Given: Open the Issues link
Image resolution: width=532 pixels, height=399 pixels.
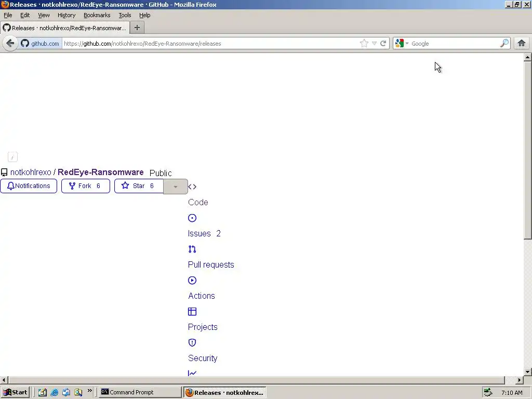Looking at the screenshot, I should [x=199, y=233].
